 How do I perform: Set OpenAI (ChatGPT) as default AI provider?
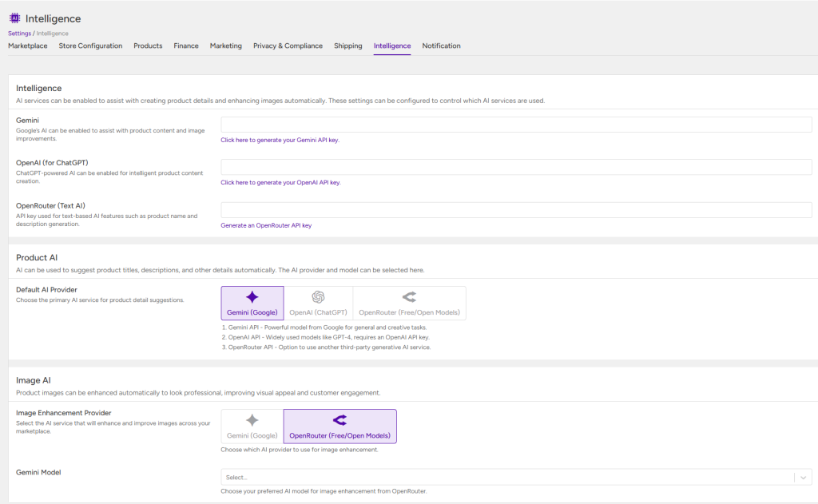[318, 304]
